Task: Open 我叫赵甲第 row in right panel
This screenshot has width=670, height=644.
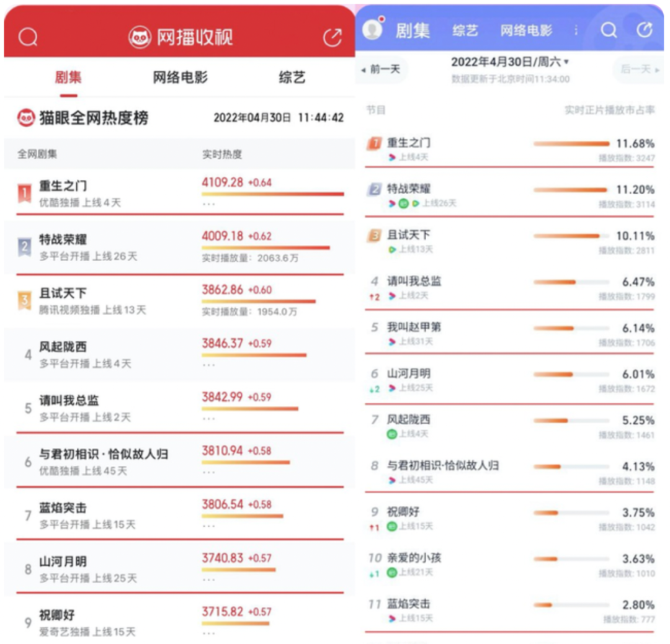Action: tap(509, 334)
